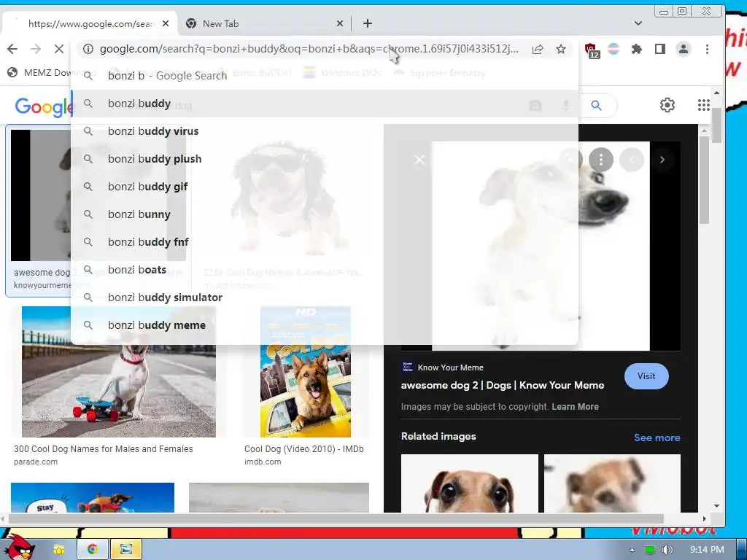Open Google quick settings gear
This screenshot has width=747, height=560.
[x=667, y=105]
